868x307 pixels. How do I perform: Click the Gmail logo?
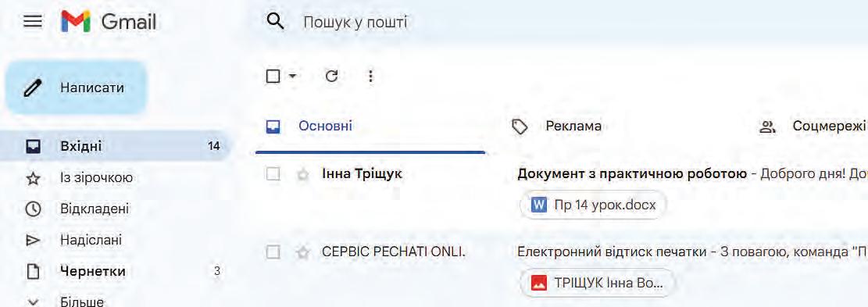[109, 22]
